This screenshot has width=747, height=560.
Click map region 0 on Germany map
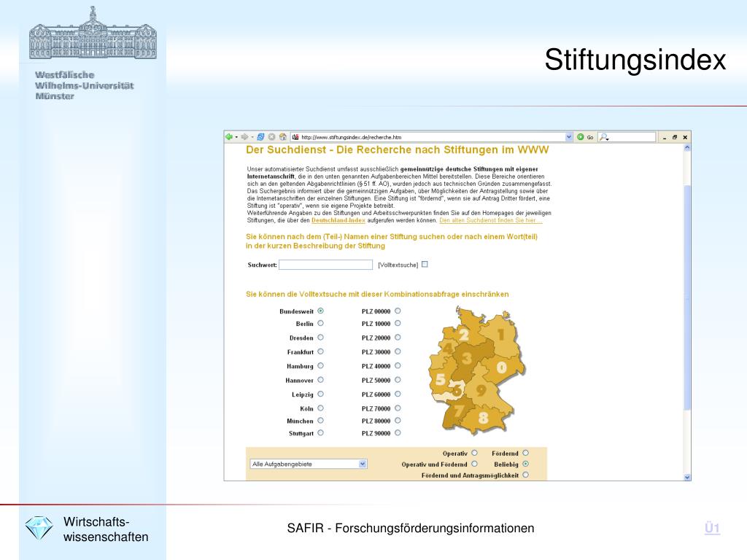click(501, 367)
